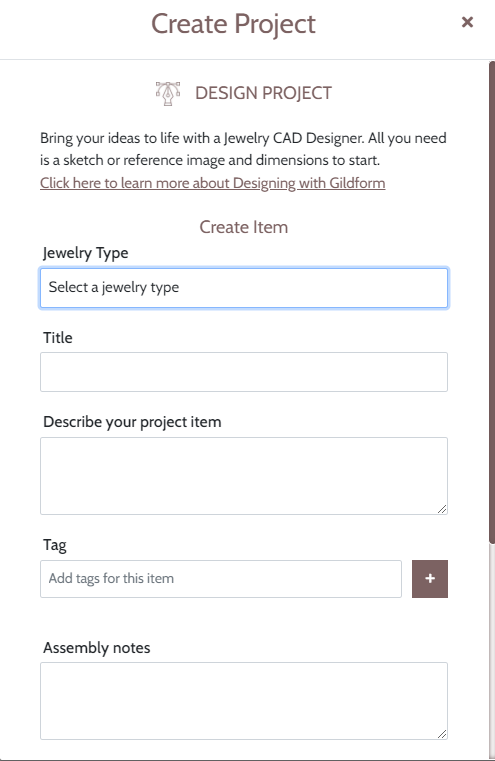Click the Describe your project item label
Screen dimensions: 495x761
pyautogui.click(x=132, y=422)
